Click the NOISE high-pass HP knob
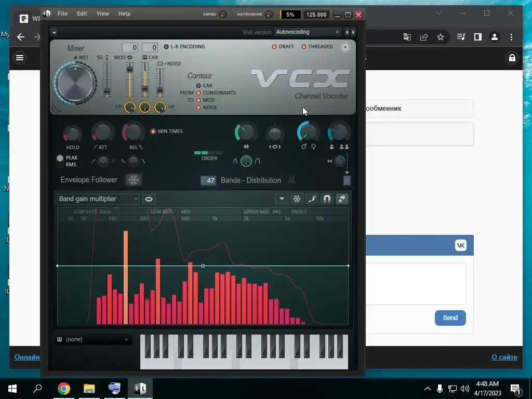The image size is (532, 399). pyautogui.click(x=160, y=107)
